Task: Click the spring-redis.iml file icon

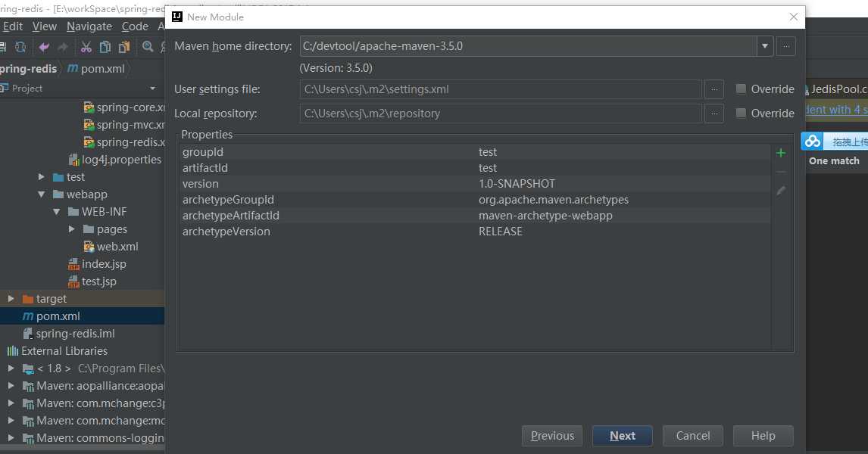Action: pos(28,334)
